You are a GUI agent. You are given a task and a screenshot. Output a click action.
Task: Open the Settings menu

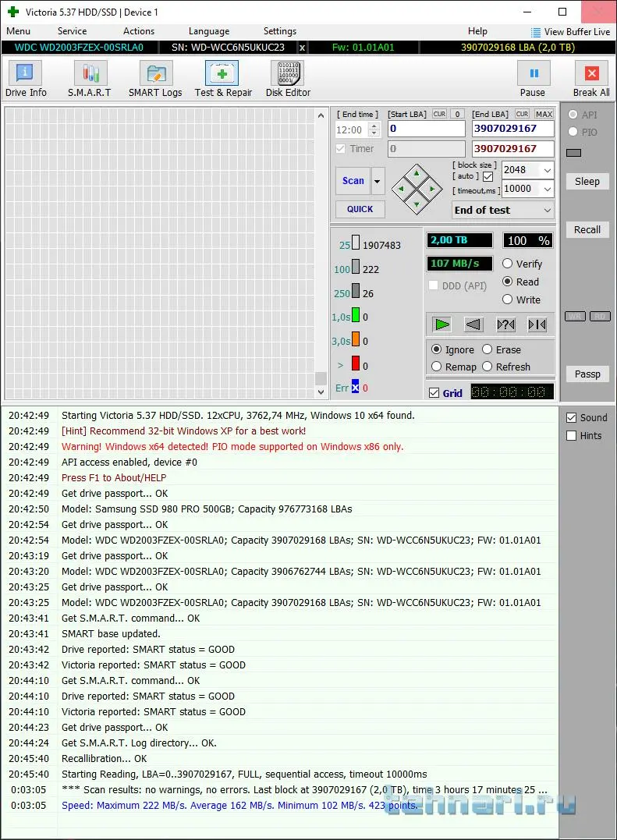point(279,31)
